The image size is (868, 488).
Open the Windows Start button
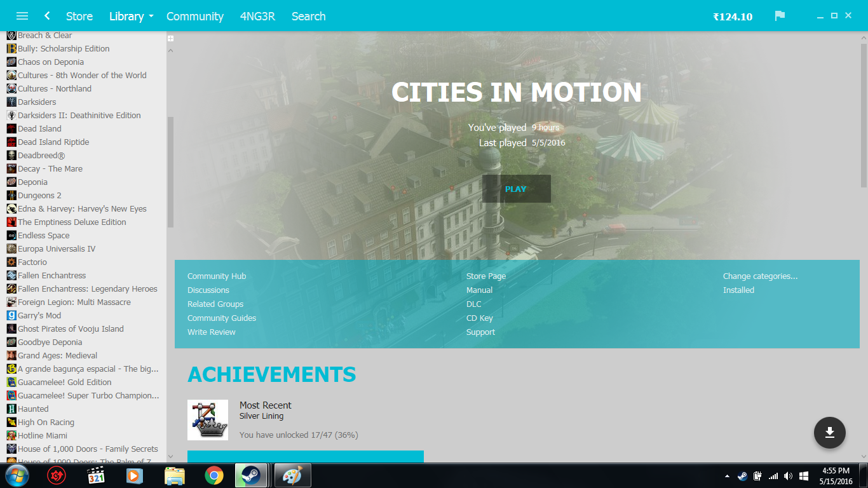click(17, 475)
